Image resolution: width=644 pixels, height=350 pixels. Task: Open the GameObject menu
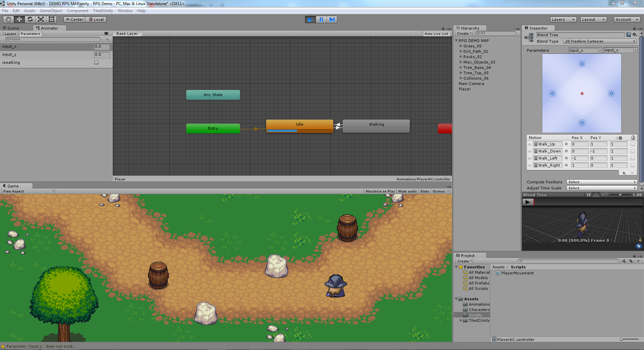[x=51, y=11]
